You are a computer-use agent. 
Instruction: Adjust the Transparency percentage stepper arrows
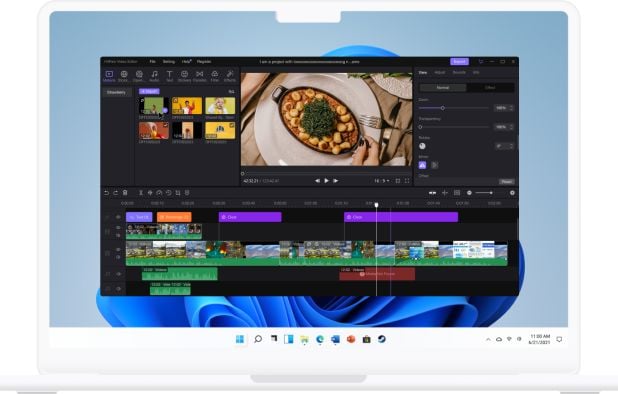pyautogui.click(x=511, y=127)
